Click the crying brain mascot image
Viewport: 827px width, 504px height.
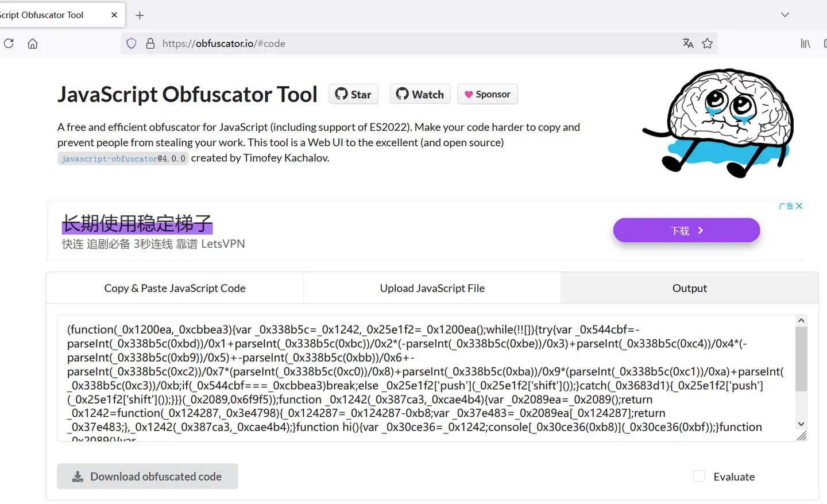[x=719, y=122]
